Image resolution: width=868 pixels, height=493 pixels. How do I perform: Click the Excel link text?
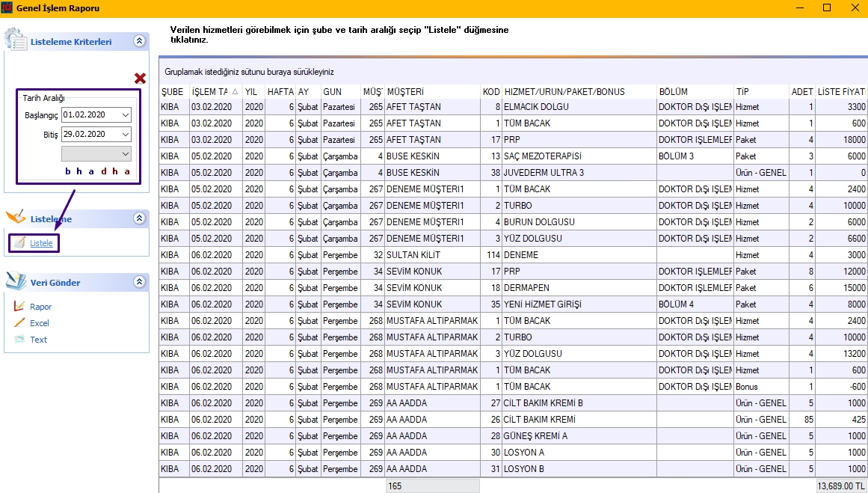pyautogui.click(x=40, y=323)
